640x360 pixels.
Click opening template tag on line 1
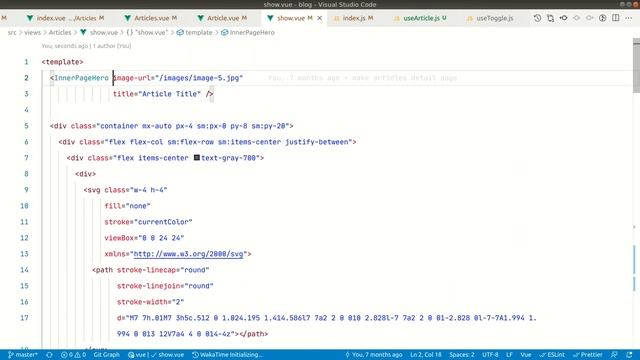pos(62,62)
